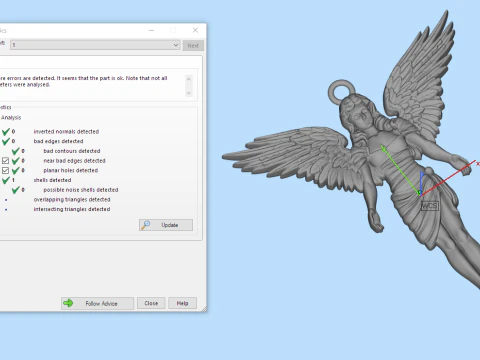Click the shells detected green checkmark
480x360 pixels.
pyautogui.click(x=6, y=180)
